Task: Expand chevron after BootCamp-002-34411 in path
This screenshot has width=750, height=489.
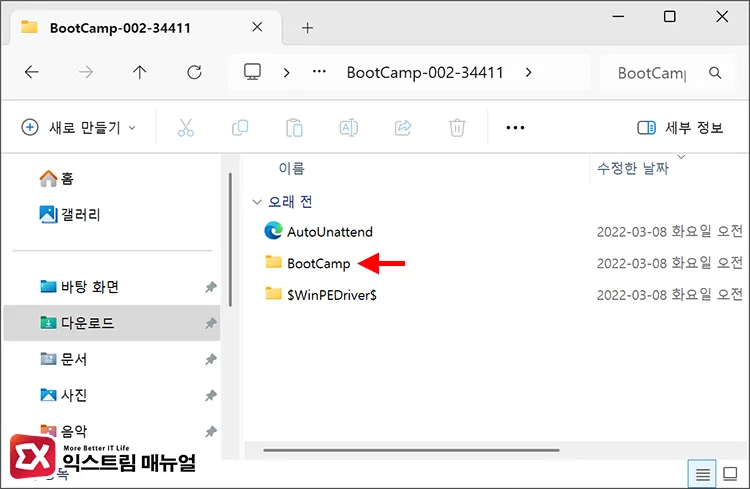Action: [529, 73]
